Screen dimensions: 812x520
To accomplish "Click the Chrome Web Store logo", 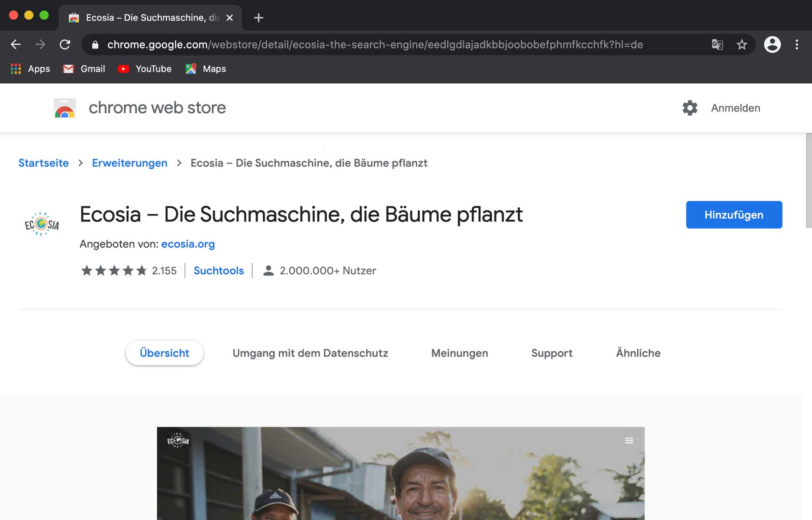I will [65, 108].
